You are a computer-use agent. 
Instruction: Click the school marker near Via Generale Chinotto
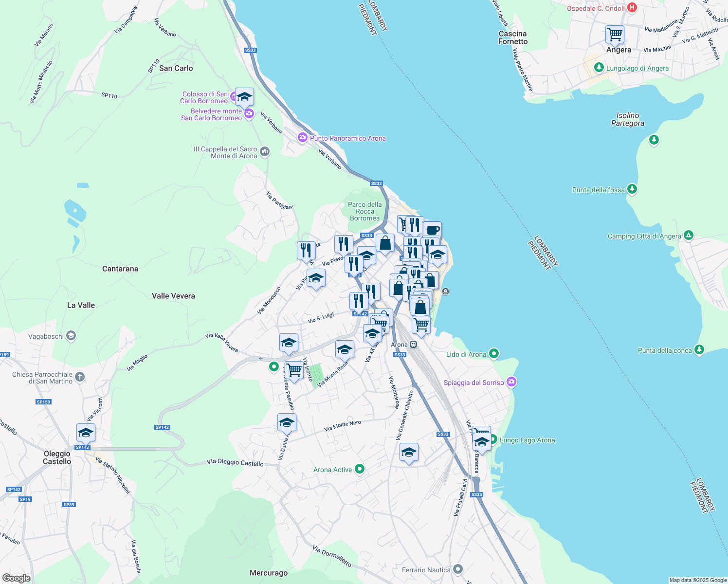pyautogui.click(x=409, y=453)
